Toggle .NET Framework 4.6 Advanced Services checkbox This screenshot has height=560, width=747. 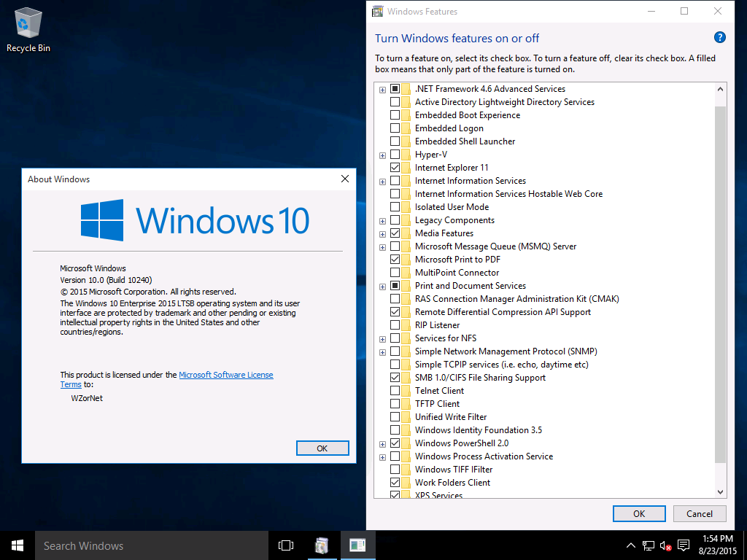395,88
